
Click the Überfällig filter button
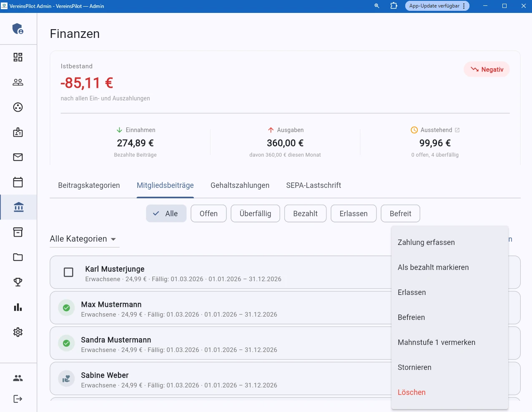coord(255,213)
